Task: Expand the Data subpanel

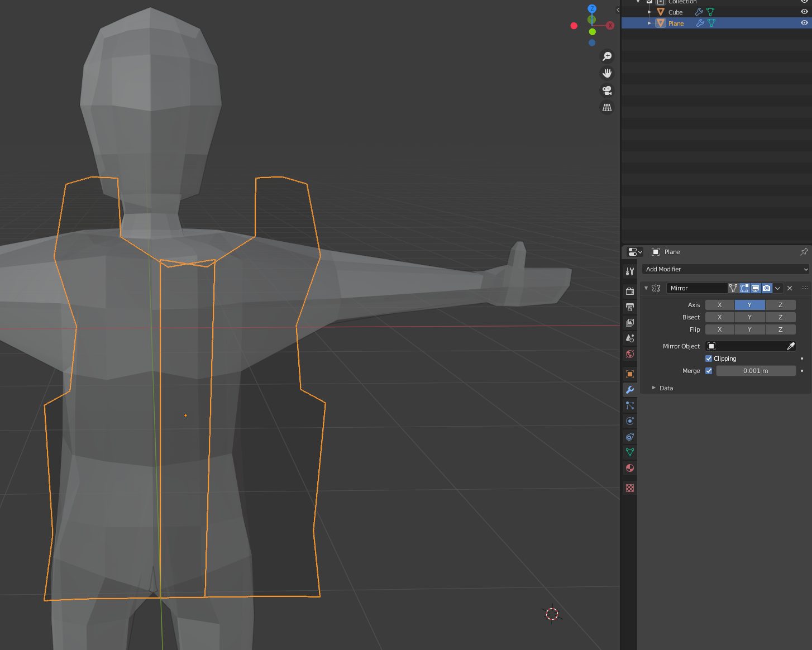Action: (654, 388)
